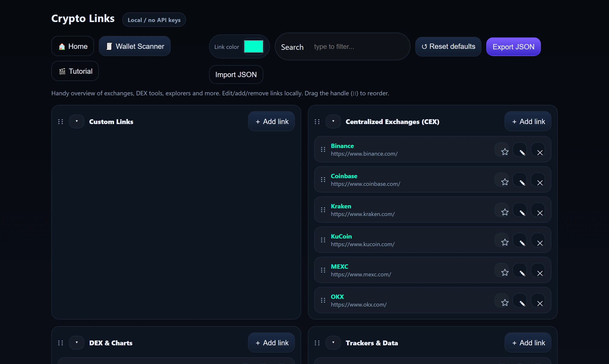Reset links to defaults
The width and height of the screenshot is (609, 364).
448,47
